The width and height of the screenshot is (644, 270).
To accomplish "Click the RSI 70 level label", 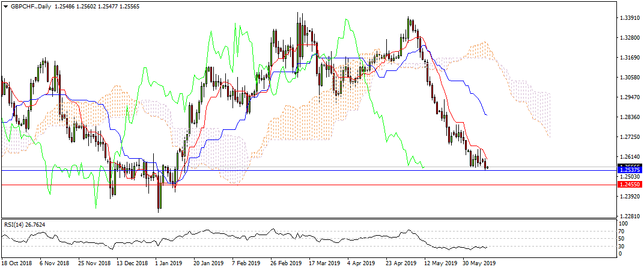I will [624, 231].
